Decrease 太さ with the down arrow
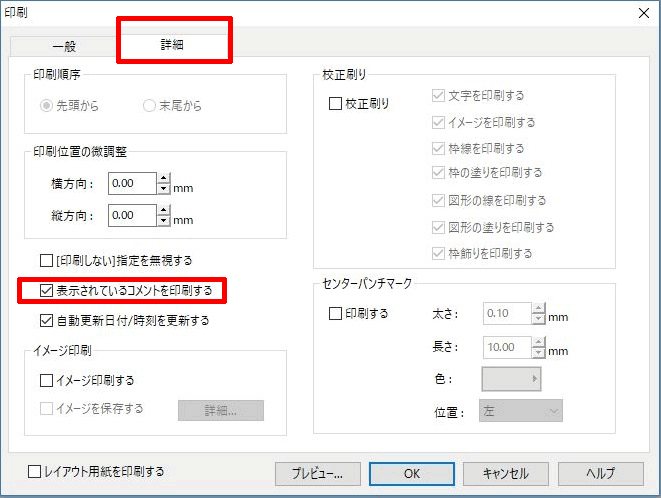Viewport: 661px width, 498px height. click(538, 319)
